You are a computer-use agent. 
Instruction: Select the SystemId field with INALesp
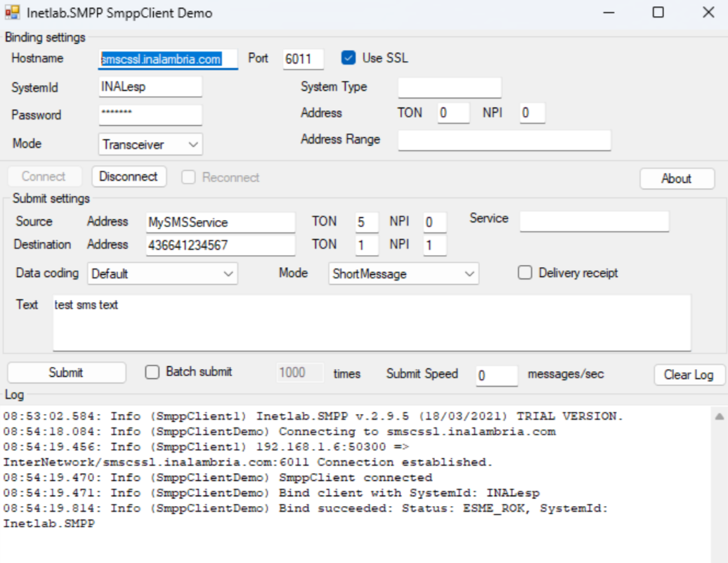[150, 87]
